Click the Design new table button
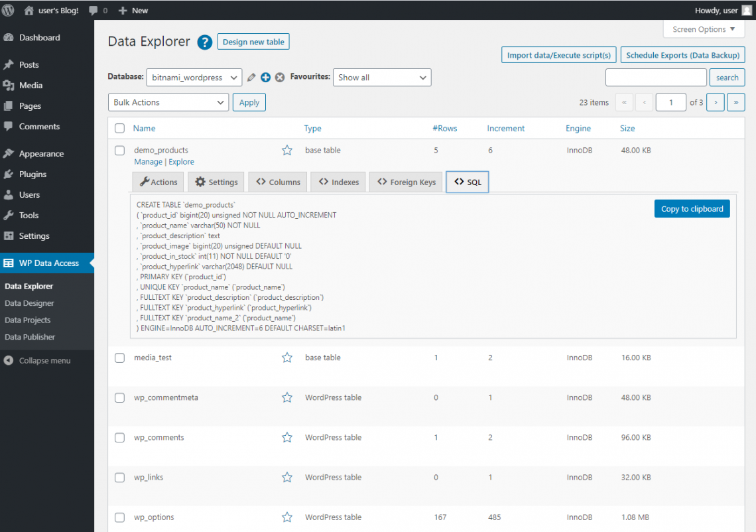The width and height of the screenshot is (756, 532). point(253,42)
